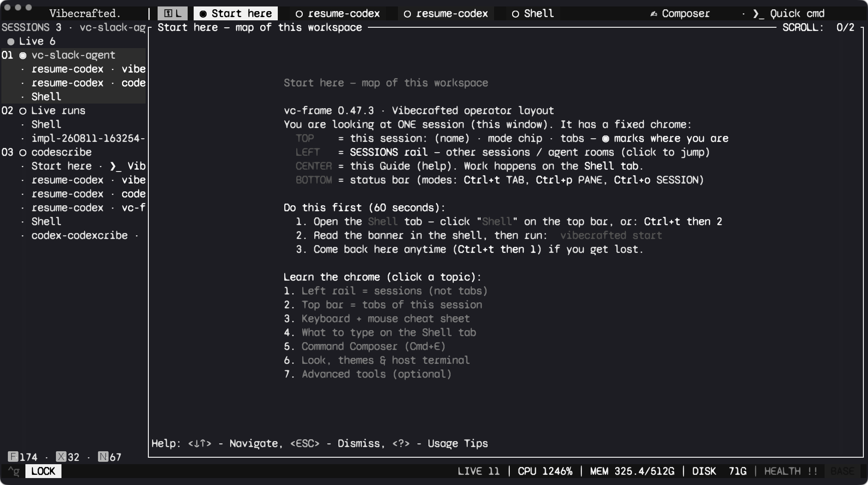Open the codex-codexcribe entry
This screenshot has height=485, width=868.
[x=79, y=235]
